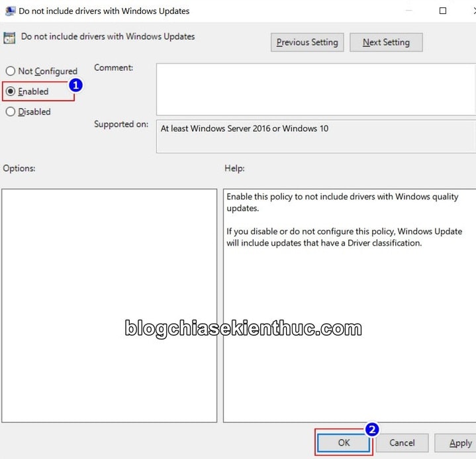Click the Supported on text field
The image size is (476, 459).
(x=316, y=136)
